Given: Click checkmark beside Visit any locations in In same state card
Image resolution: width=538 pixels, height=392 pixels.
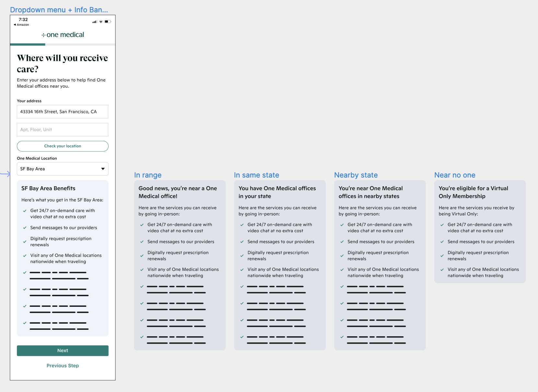Looking at the screenshot, I should click(242, 270).
